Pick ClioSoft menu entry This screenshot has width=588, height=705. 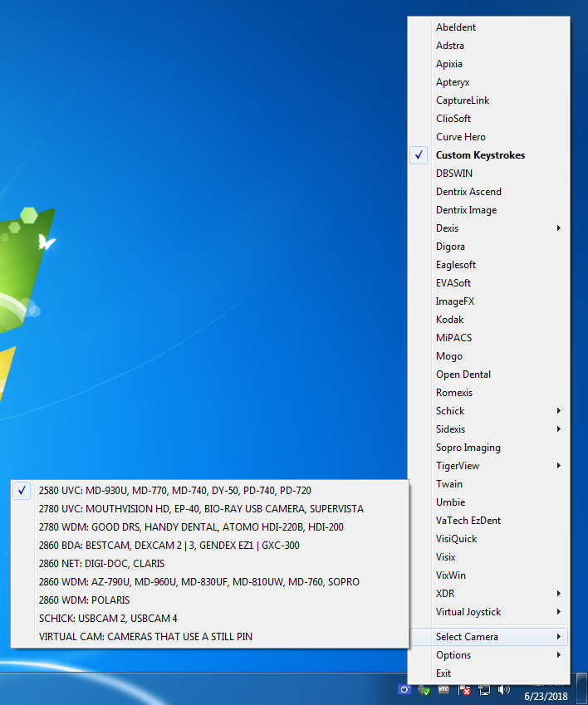pyautogui.click(x=488, y=119)
